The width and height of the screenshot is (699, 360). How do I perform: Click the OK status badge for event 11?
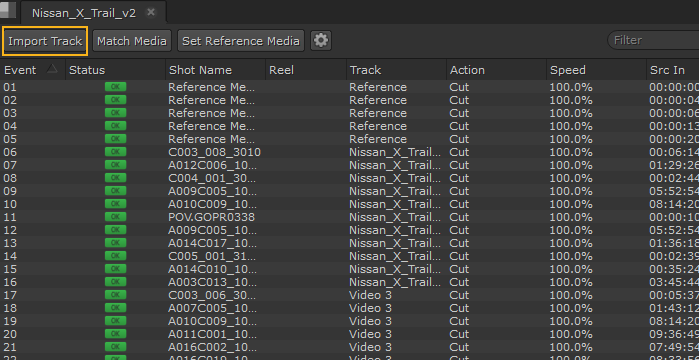click(x=115, y=217)
